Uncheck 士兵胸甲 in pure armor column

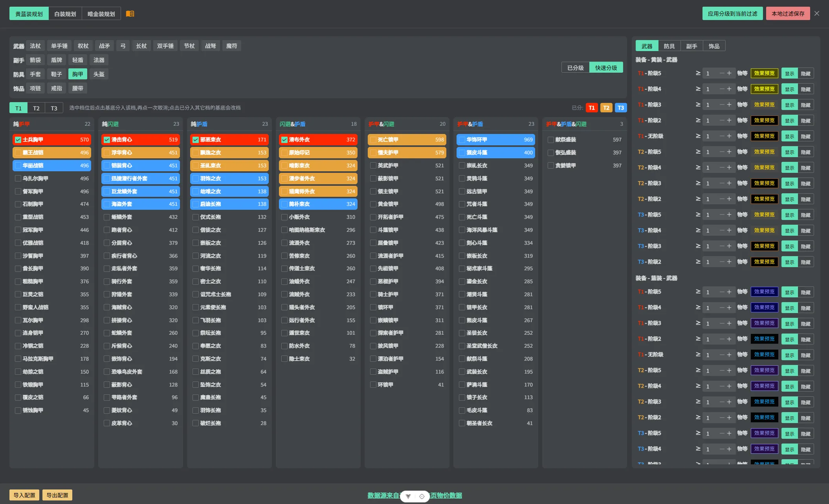coord(18,139)
